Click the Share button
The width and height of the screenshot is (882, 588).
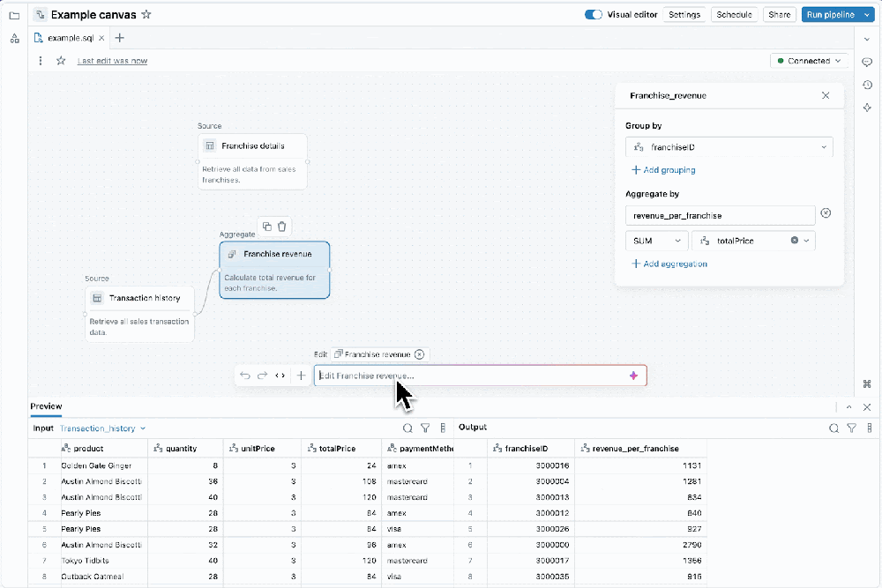[x=779, y=15]
